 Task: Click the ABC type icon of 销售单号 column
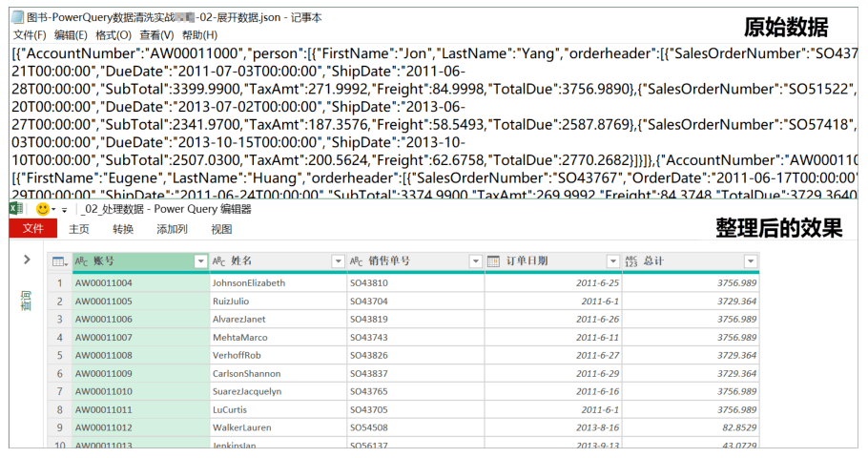[357, 261]
